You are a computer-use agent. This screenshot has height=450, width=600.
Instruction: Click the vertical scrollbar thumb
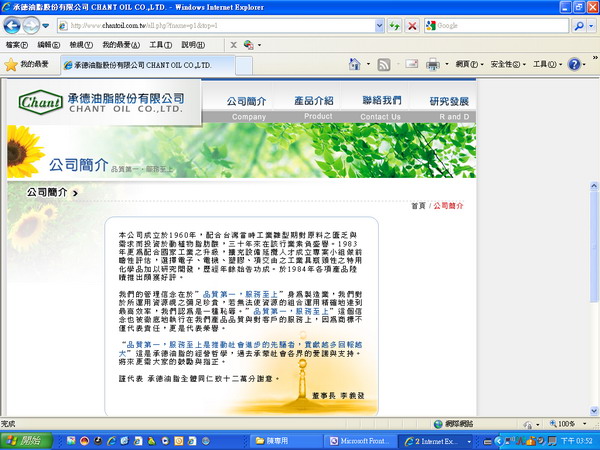tap(594, 246)
